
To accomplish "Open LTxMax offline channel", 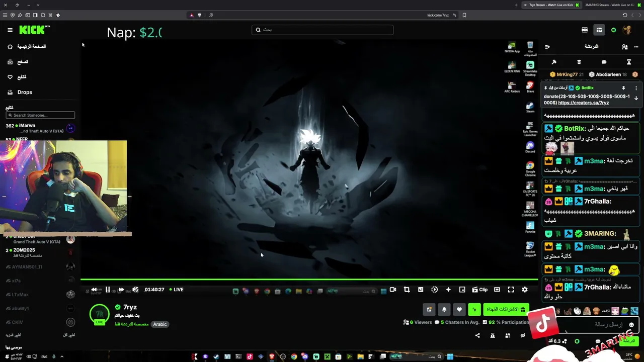I will coord(40,294).
